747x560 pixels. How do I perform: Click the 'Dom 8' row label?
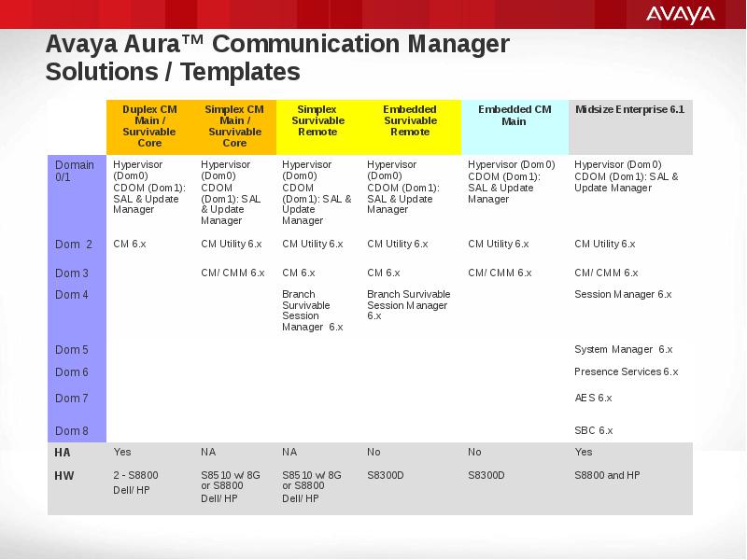[x=72, y=431]
